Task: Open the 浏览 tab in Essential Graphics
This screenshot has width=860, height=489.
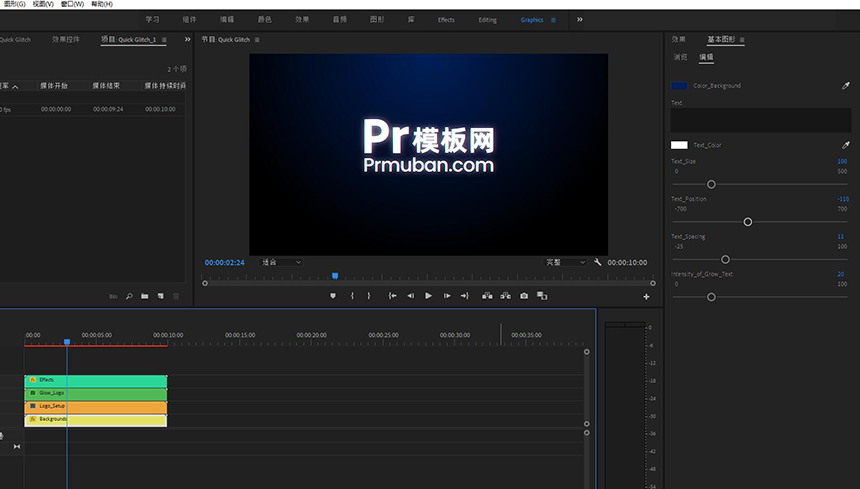Action: click(x=680, y=57)
